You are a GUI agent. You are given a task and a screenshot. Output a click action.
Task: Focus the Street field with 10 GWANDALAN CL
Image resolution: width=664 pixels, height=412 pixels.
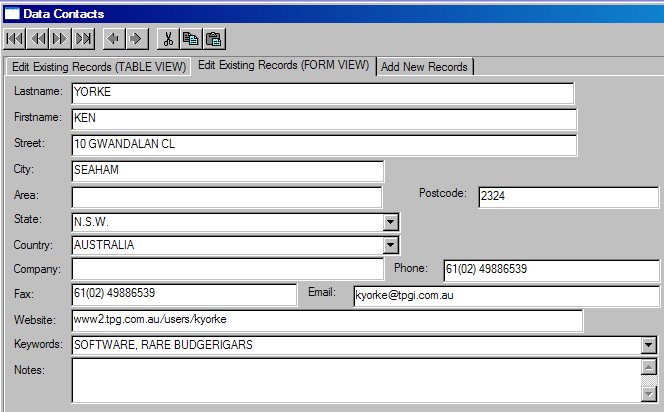pos(324,145)
